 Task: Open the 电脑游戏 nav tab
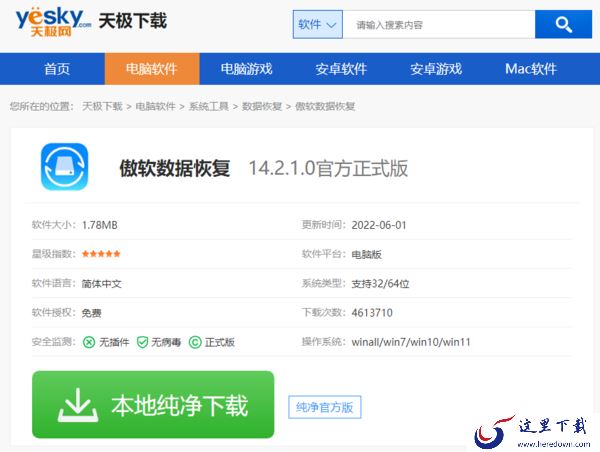tap(246, 69)
